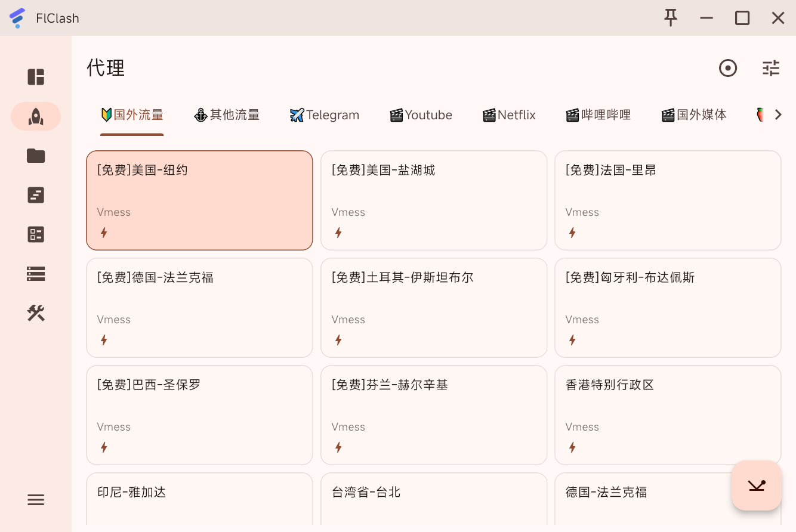The height and width of the screenshot is (532, 796).
Task: Switch to the 哔哩哔哩 tab
Action: point(598,115)
